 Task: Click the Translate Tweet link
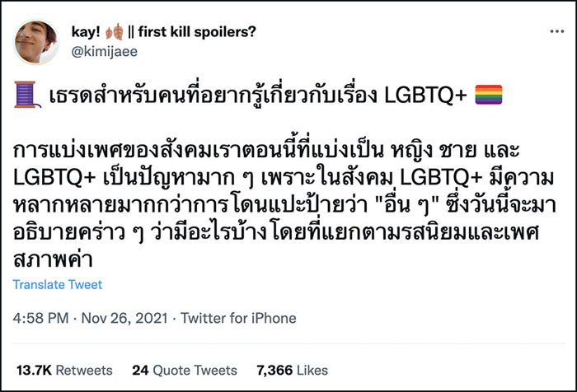coord(58,285)
